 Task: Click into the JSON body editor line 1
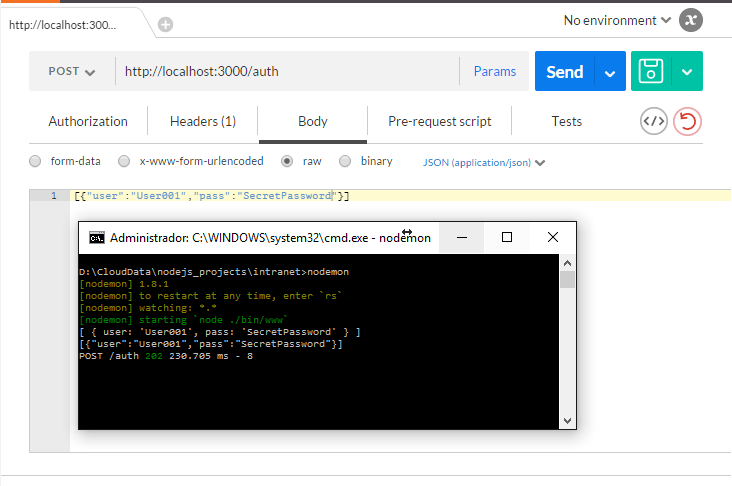click(401, 196)
